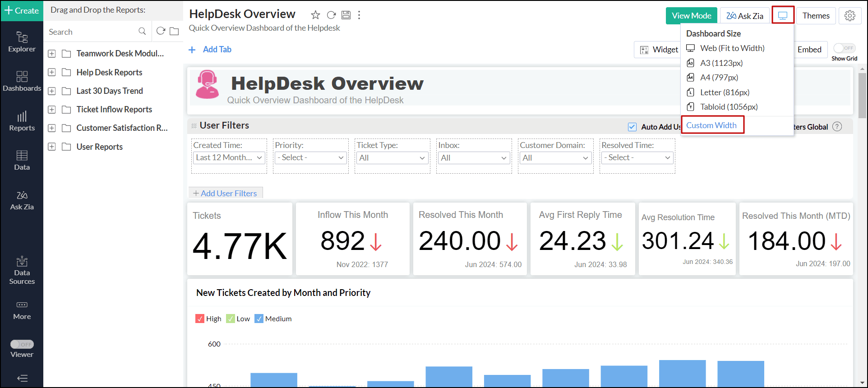Toggle the Show Grid switch
Screen dimensions: 868x388
pos(844,48)
